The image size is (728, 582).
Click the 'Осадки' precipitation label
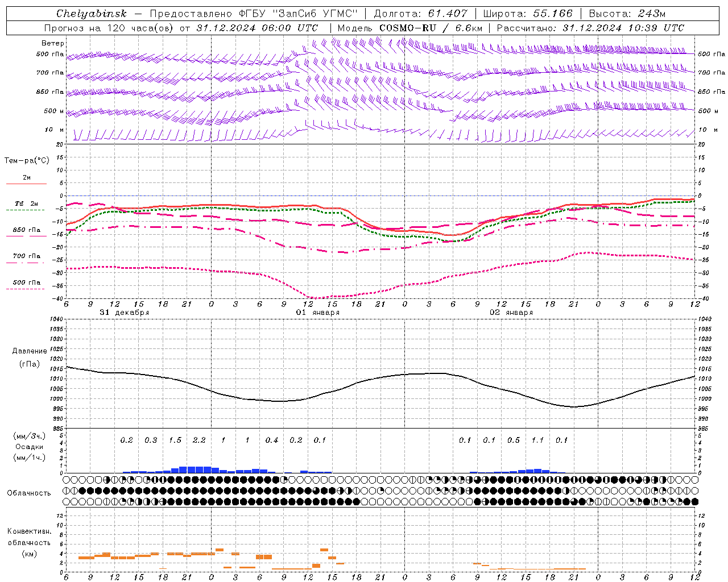tap(29, 447)
